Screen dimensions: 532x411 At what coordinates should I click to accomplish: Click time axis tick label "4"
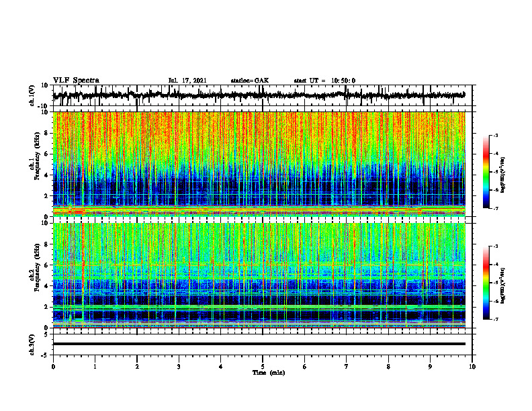[221, 367]
